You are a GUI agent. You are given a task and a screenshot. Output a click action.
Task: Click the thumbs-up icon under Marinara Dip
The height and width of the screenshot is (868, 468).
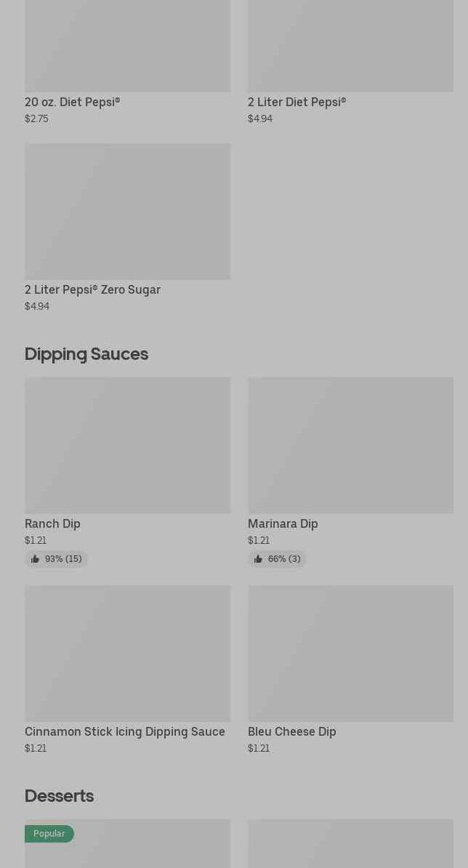[x=258, y=559]
